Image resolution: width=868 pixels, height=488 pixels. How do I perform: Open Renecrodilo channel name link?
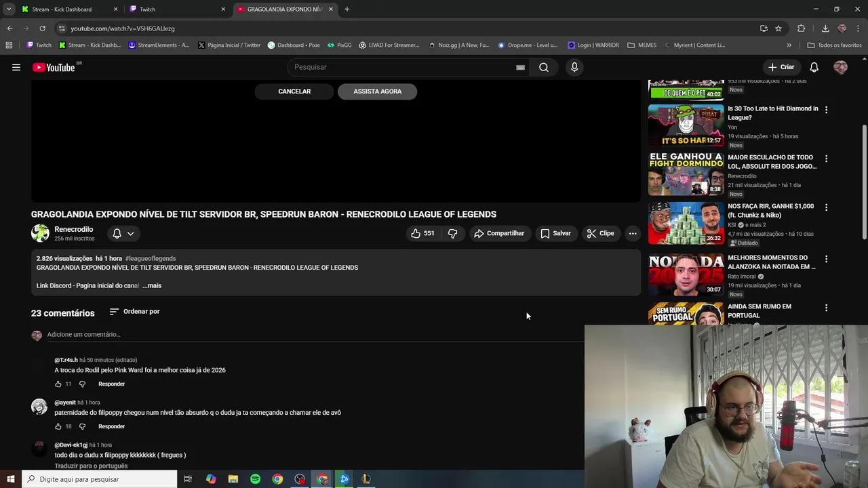(x=74, y=230)
